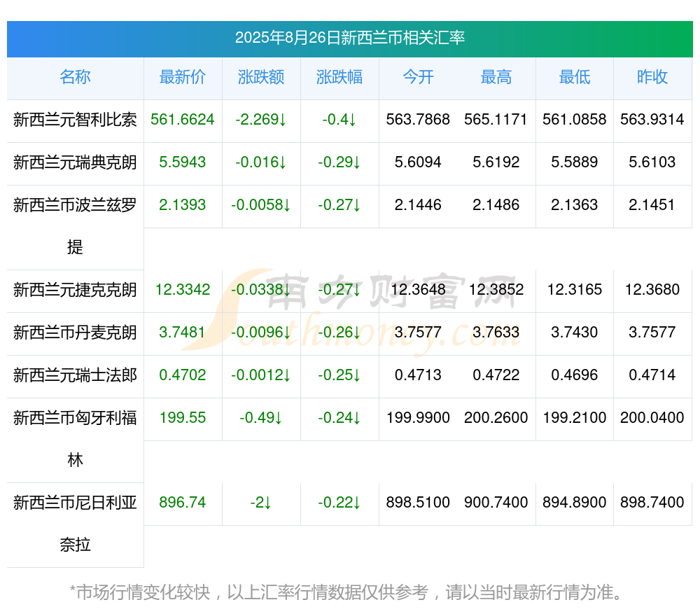Select the 新西兰币丹麦克朗 row name

pos(75,333)
